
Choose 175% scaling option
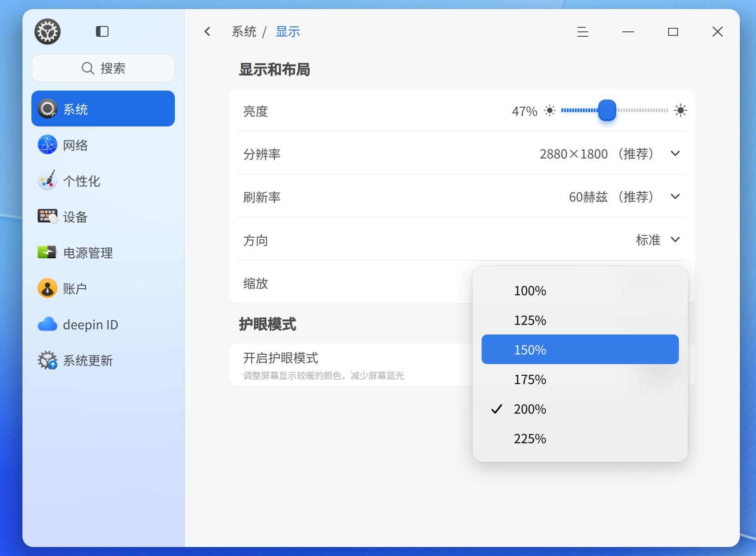(x=580, y=379)
